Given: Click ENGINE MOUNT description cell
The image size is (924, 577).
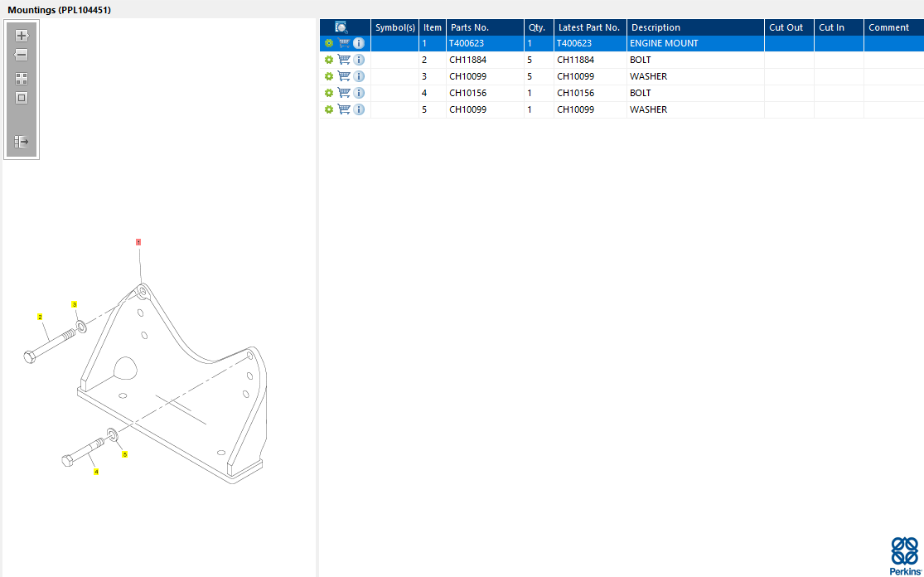Looking at the screenshot, I should click(695, 43).
